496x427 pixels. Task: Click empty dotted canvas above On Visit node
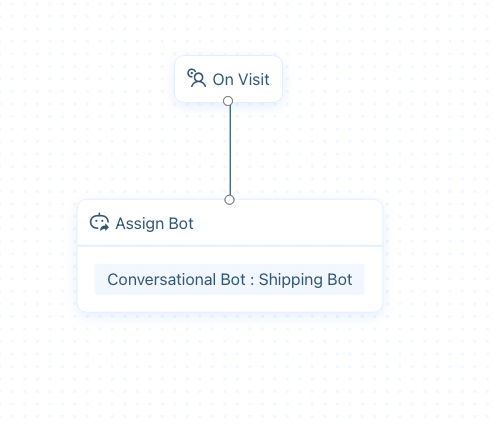coord(229,28)
